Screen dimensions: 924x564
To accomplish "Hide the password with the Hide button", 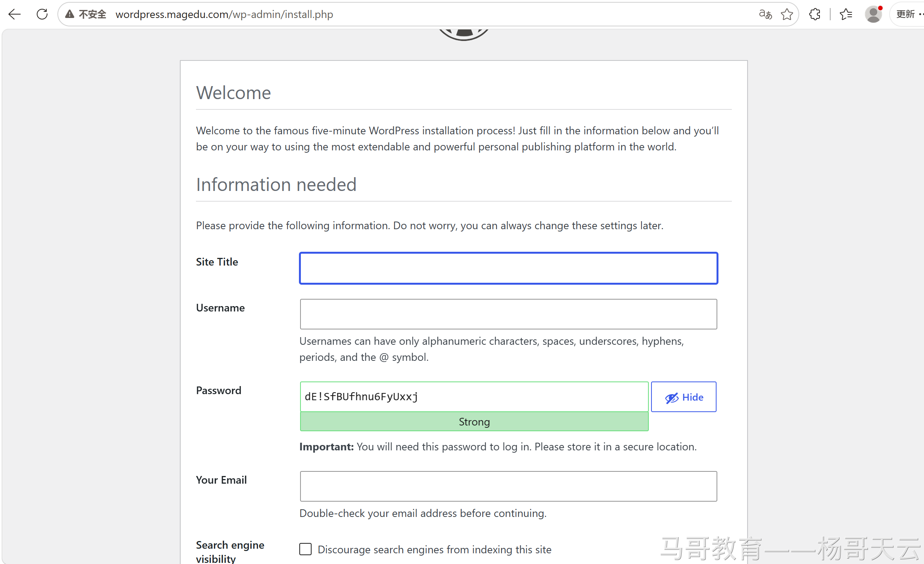I will 684,397.
